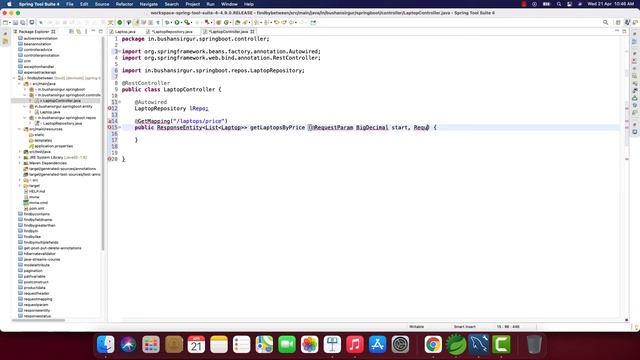Viewport: 640px width, 360px height.
Task: Click the error marker on line 12
Action: tap(109, 108)
